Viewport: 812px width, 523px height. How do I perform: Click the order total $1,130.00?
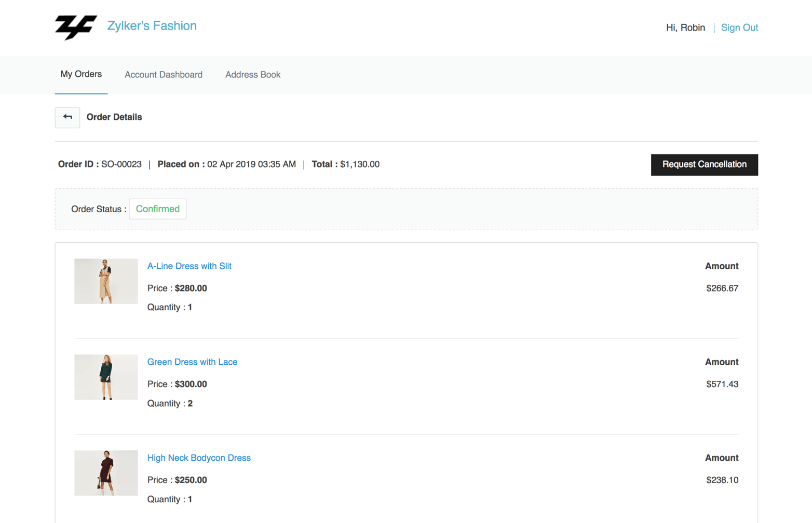[359, 164]
